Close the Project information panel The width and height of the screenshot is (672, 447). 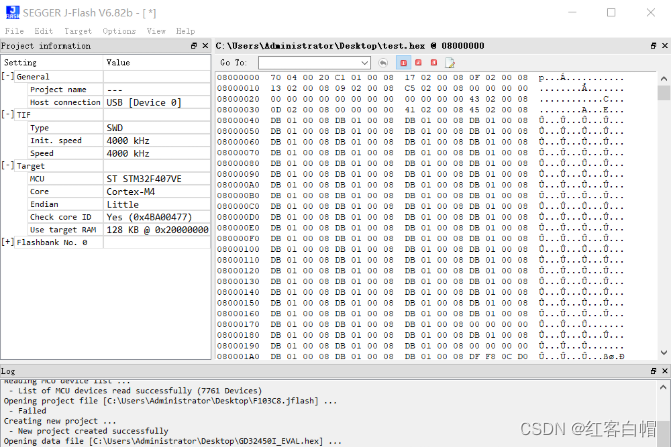point(205,46)
